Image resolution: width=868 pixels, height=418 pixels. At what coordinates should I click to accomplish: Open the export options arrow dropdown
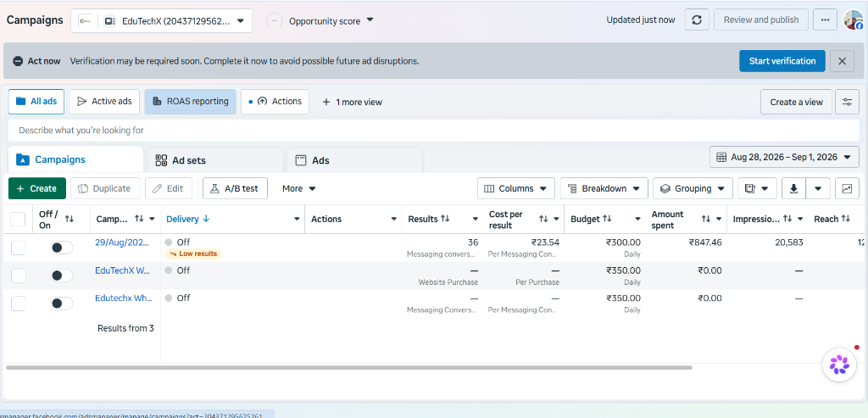[818, 188]
